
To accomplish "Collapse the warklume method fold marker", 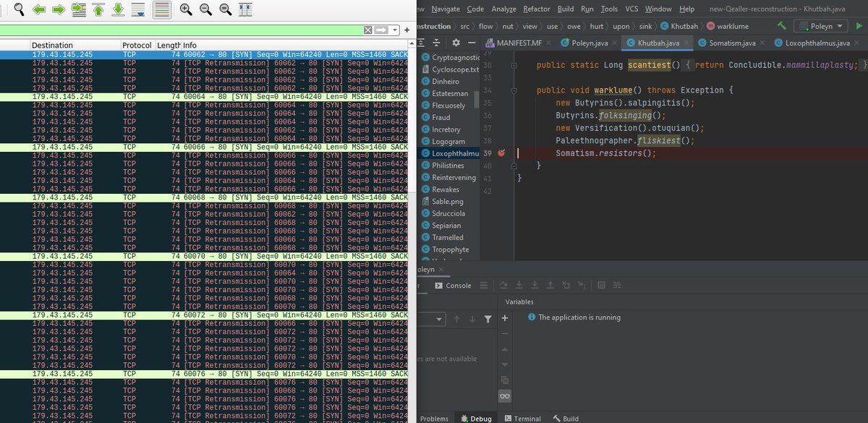I will 514,90.
